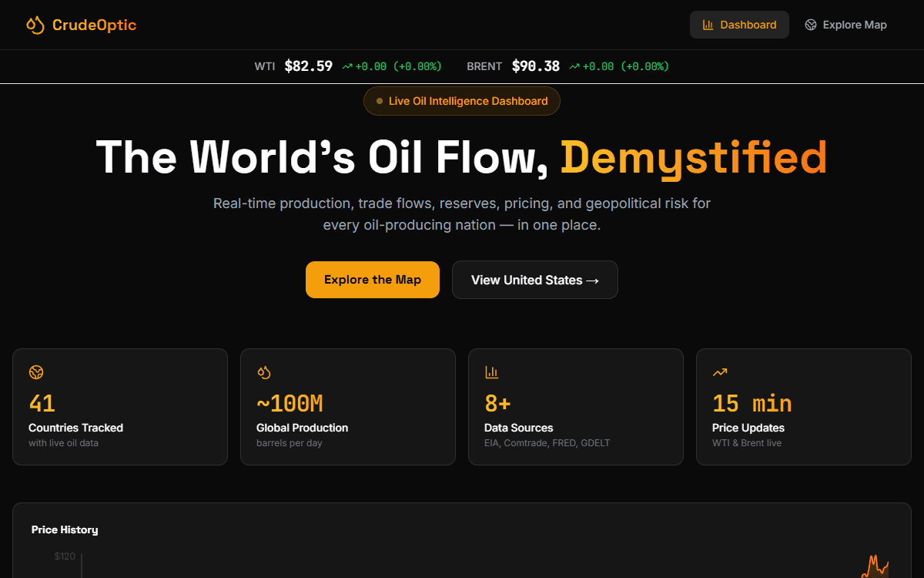Click the globe icon beside Explore Map
The height and width of the screenshot is (578, 924).
810,25
